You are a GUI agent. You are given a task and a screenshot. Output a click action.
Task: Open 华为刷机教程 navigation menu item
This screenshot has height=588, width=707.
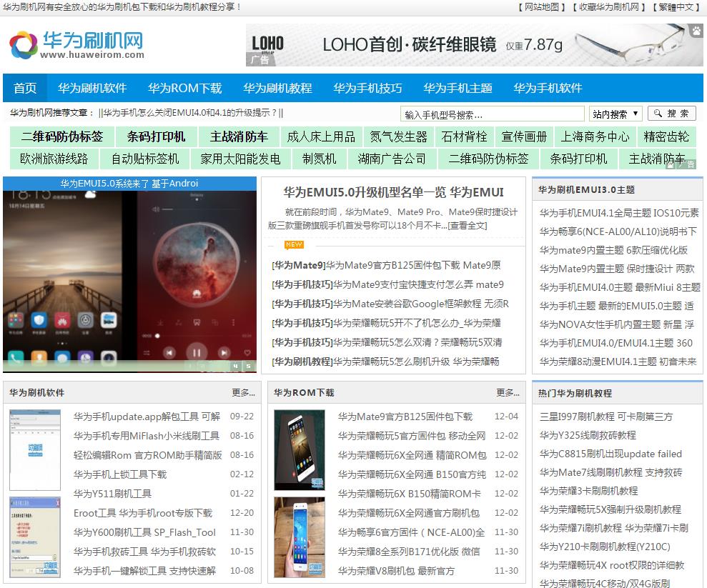pyautogui.click(x=277, y=88)
